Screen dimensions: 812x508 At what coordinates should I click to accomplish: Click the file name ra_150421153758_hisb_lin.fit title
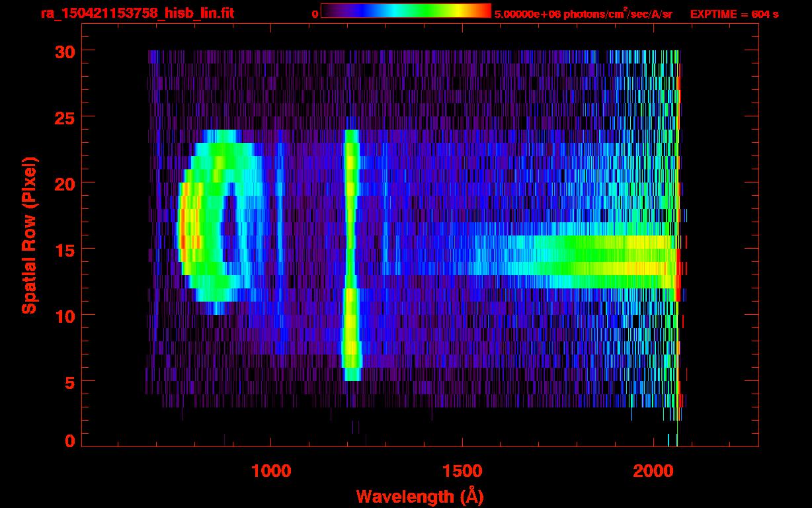(x=137, y=13)
